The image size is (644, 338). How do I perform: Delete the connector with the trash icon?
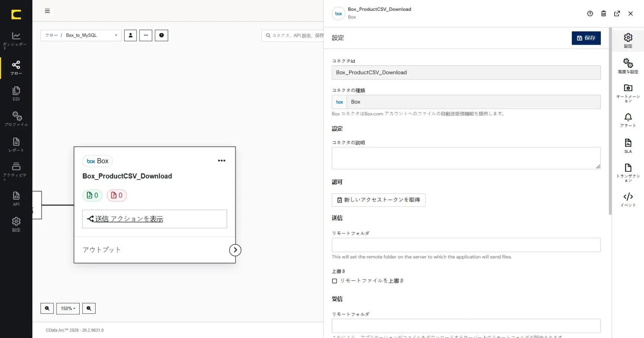[603, 14]
